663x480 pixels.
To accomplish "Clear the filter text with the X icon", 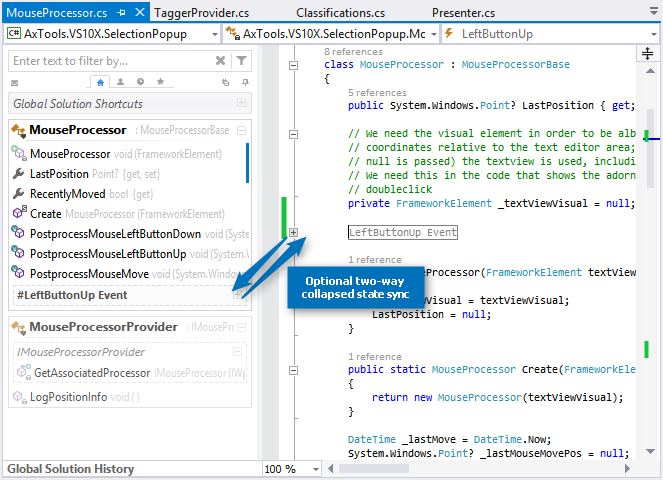I will (x=220, y=60).
